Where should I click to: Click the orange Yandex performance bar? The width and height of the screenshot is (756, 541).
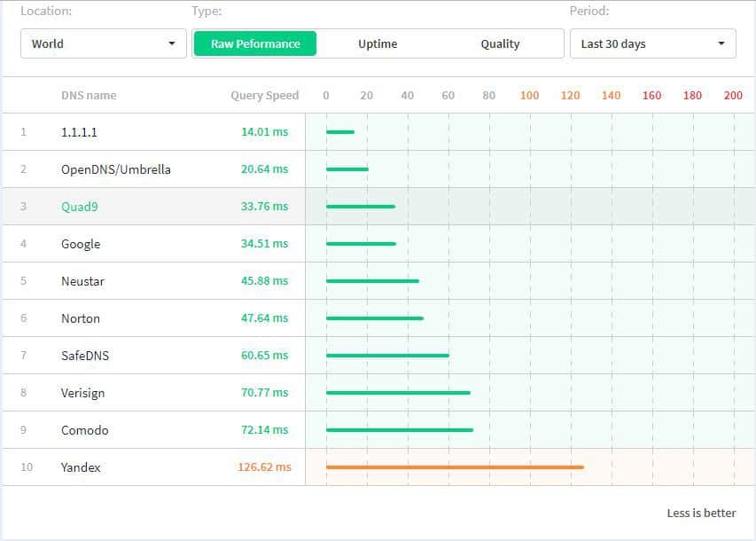[x=455, y=467]
